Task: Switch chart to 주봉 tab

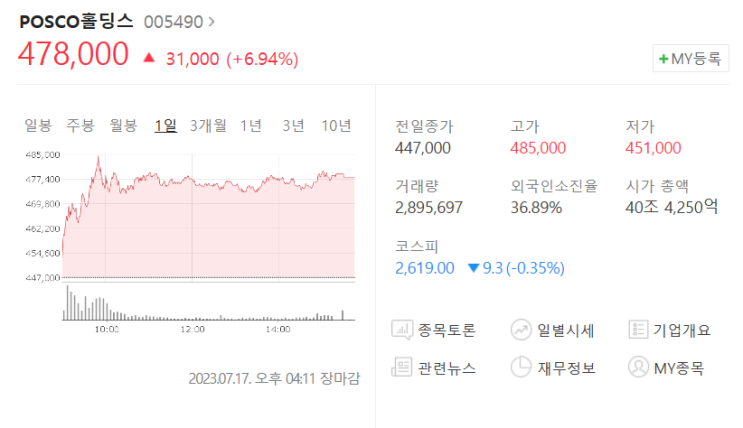Action: (80, 125)
